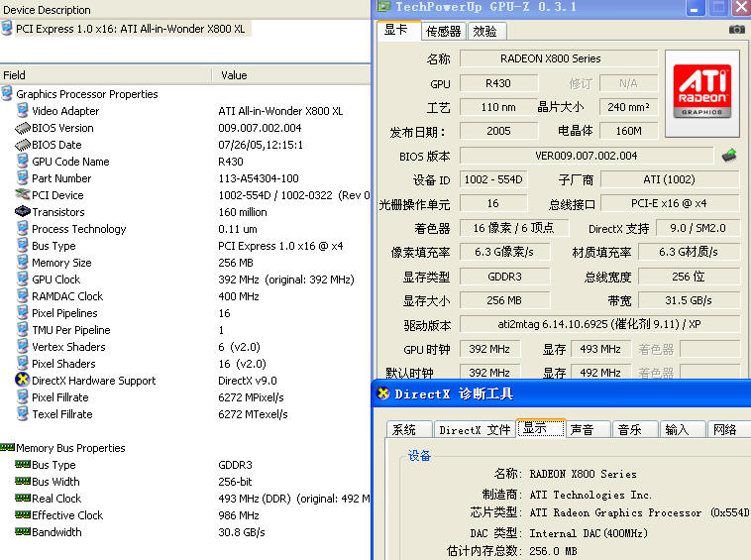Open the 系统 tab in DirectX tool
Image resolution: width=751 pixels, height=560 pixels.
point(408,430)
